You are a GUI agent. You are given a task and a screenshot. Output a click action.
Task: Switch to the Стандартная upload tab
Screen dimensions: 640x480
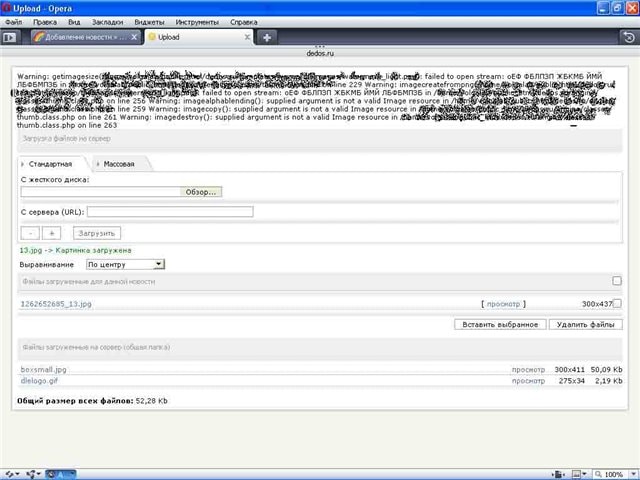click(x=51, y=164)
